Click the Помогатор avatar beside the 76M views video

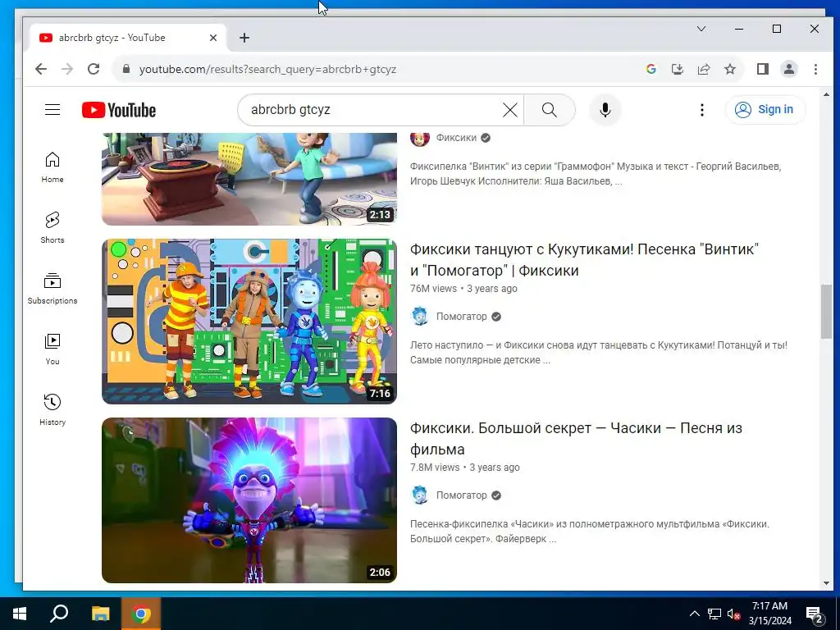pos(420,317)
